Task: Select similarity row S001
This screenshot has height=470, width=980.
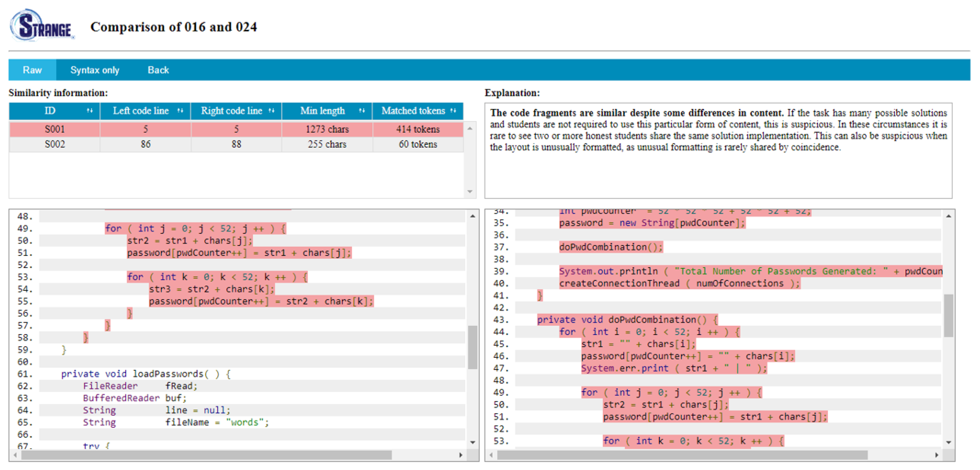Action: coord(236,129)
